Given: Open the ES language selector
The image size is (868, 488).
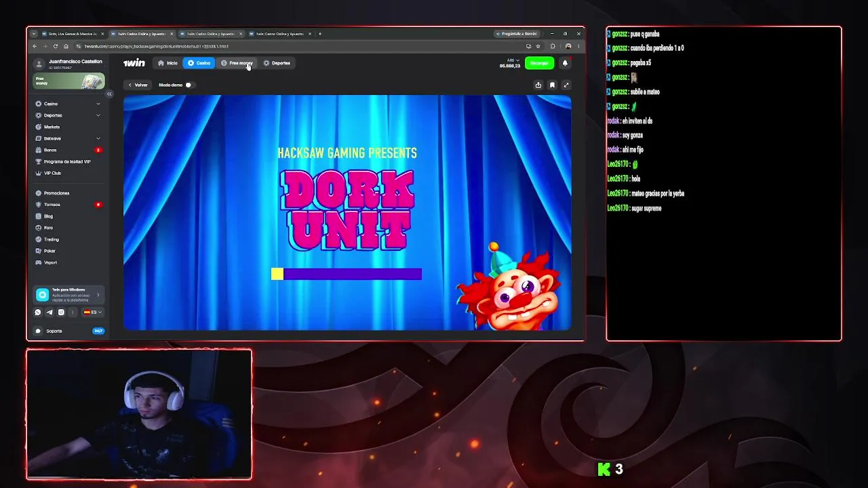Looking at the screenshot, I should 93,312.
